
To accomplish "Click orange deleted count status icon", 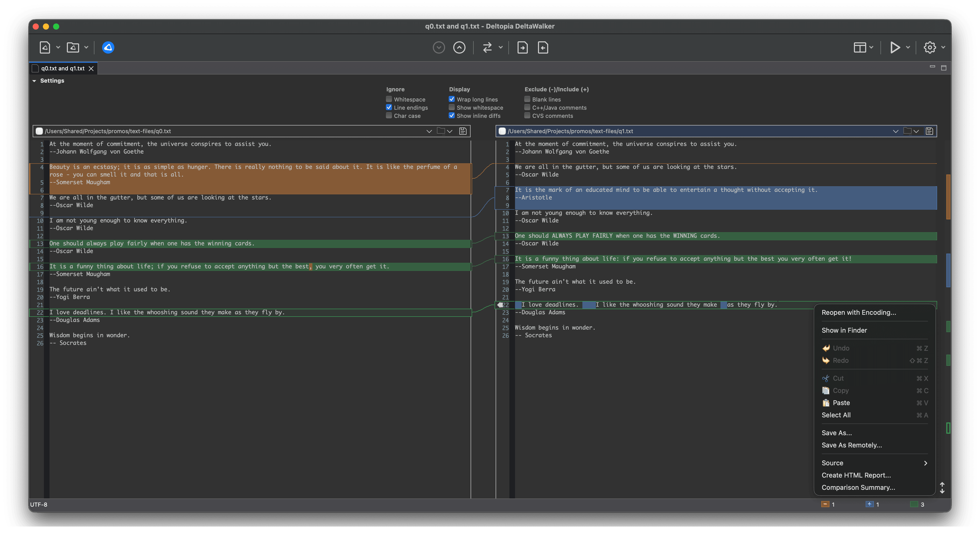I will [x=825, y=504].
